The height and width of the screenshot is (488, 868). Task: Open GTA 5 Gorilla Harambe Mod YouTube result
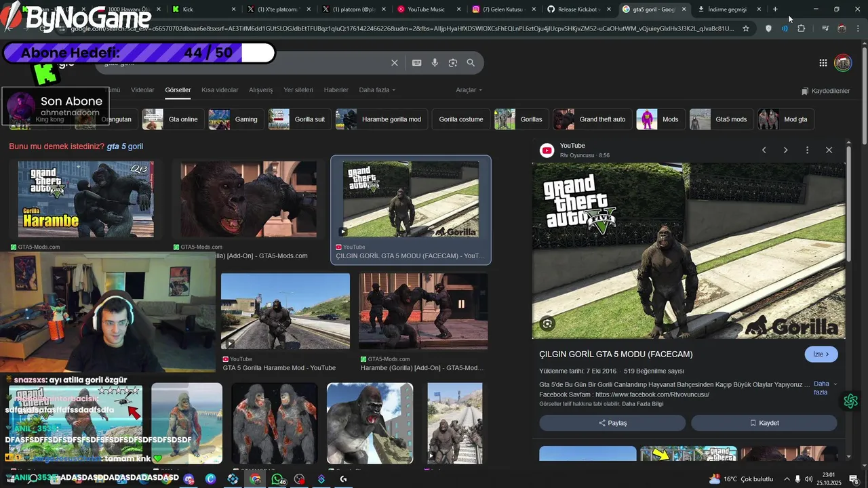point(285,311)
